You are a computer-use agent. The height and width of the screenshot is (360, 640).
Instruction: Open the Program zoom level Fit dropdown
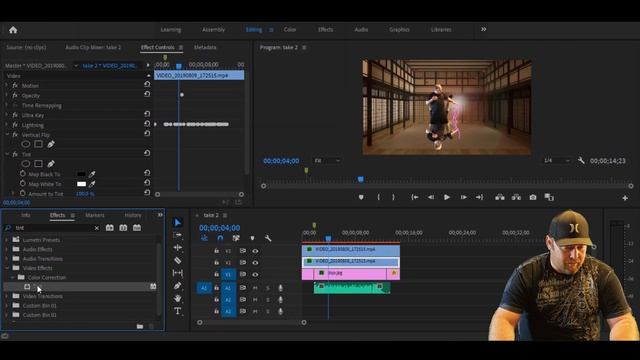(x=327, y=161)
